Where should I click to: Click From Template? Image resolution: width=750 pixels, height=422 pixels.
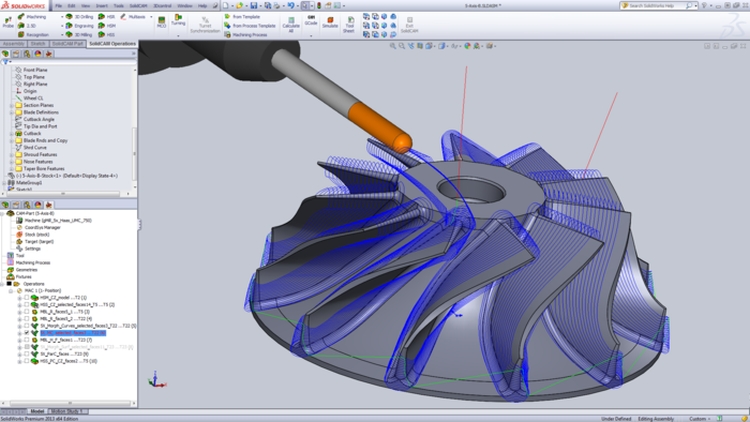(242, 17)
